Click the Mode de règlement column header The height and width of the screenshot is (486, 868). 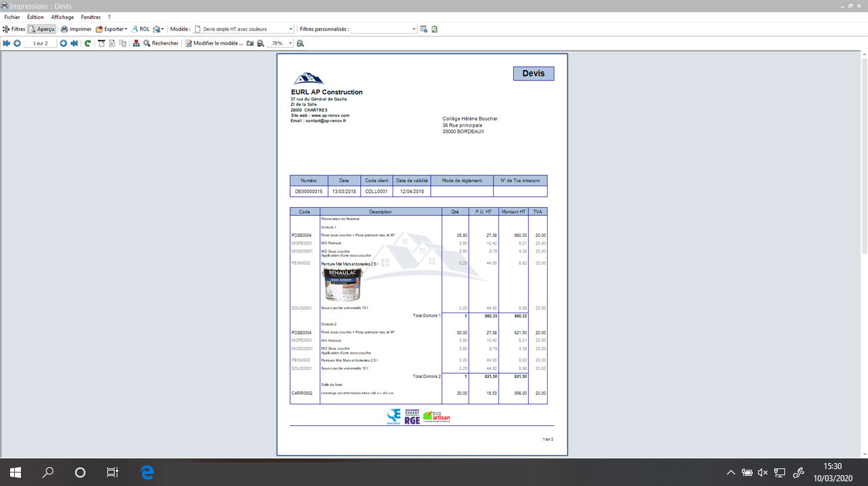(462, 180)
